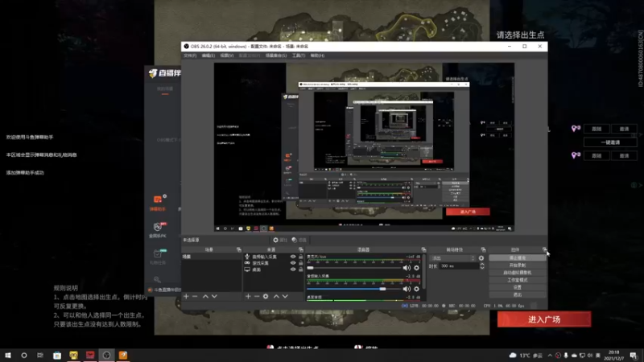This screenshot has width=644, height=362.
Task: Click the mixer panel vertical scrollbar
Action: [424, 271]
